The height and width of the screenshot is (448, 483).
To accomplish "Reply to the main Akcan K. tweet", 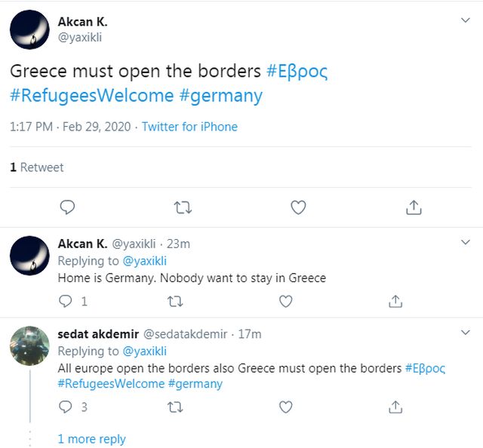I will pyautogui.click(x=68, y=207).
